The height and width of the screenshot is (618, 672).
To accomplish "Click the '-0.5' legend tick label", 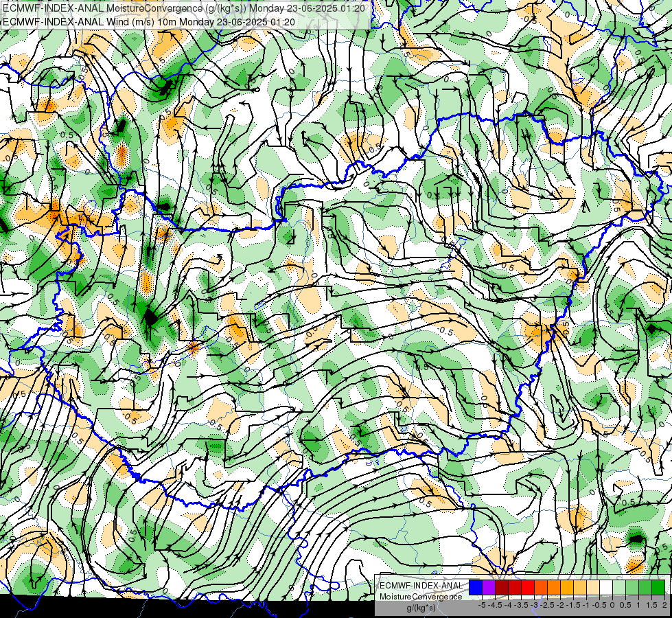I will pyautogui.click(x=599, y=605).
